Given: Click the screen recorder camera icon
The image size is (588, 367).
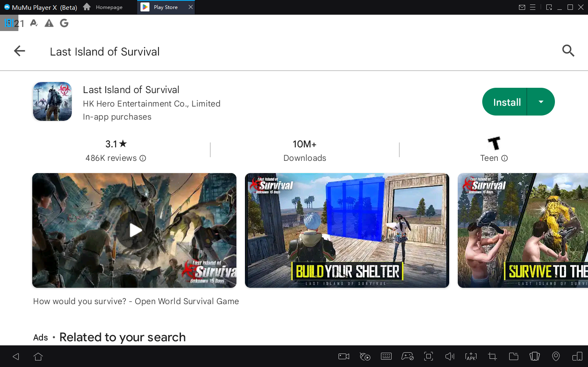Looking at the screenshot, I should point(344,356).
